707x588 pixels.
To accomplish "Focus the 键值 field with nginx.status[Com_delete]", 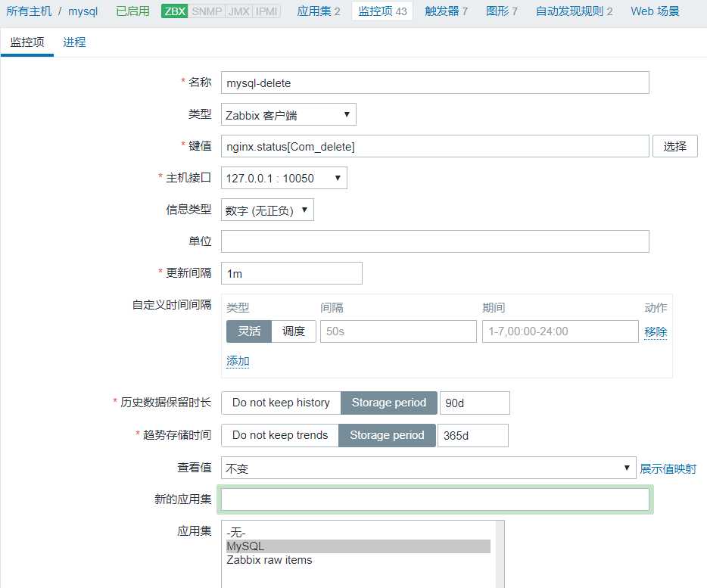I will click(x=434, y=146).
